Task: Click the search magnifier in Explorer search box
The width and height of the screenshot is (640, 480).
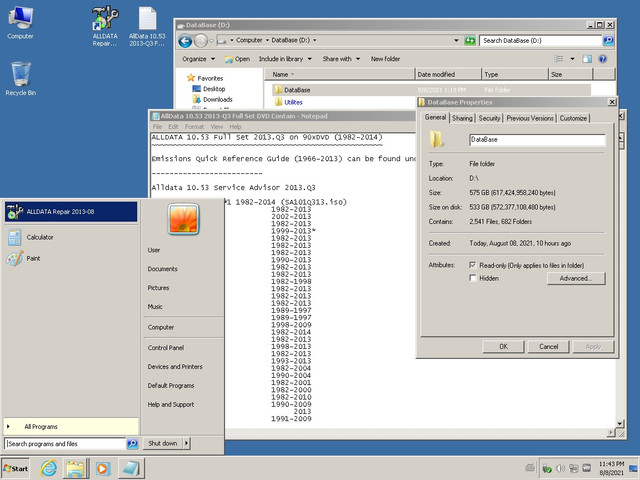Action: point(608,40)
